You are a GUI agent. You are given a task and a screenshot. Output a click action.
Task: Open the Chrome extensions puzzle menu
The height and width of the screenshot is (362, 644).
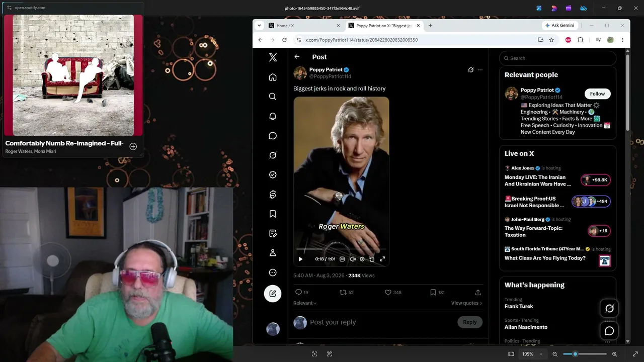coord(580,40)
